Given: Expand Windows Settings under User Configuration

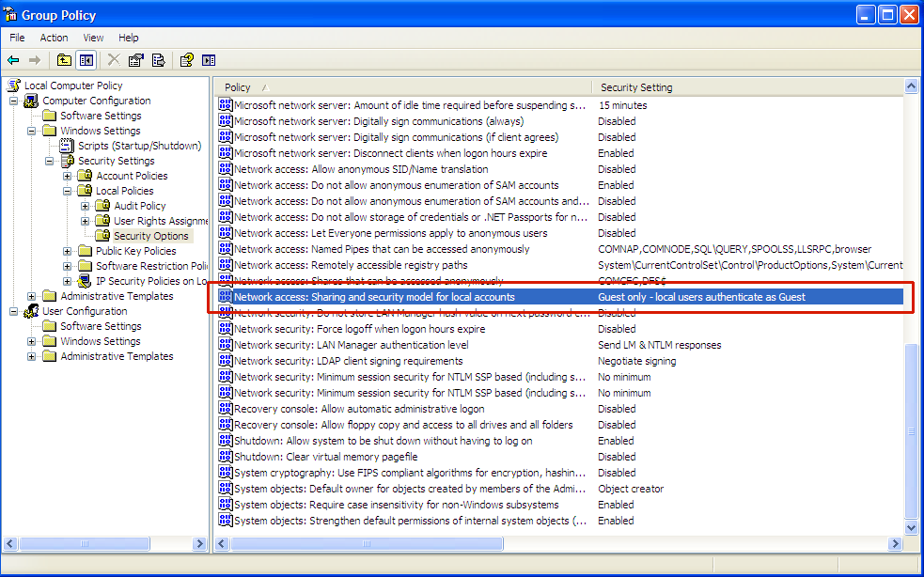Looking at the screenshot, I should click(31, 341).
